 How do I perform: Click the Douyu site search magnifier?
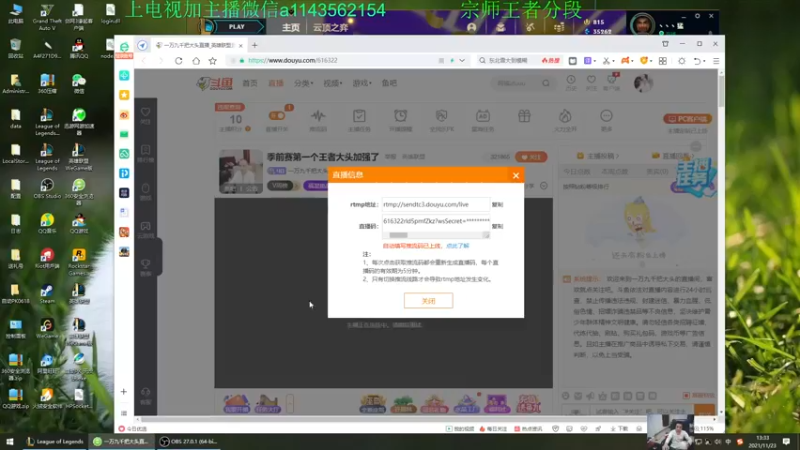tap(546, 83)
